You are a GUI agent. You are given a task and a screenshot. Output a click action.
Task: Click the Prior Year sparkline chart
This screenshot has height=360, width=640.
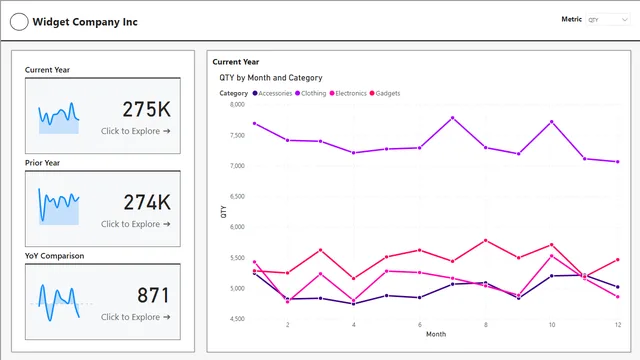click(59, 207)
